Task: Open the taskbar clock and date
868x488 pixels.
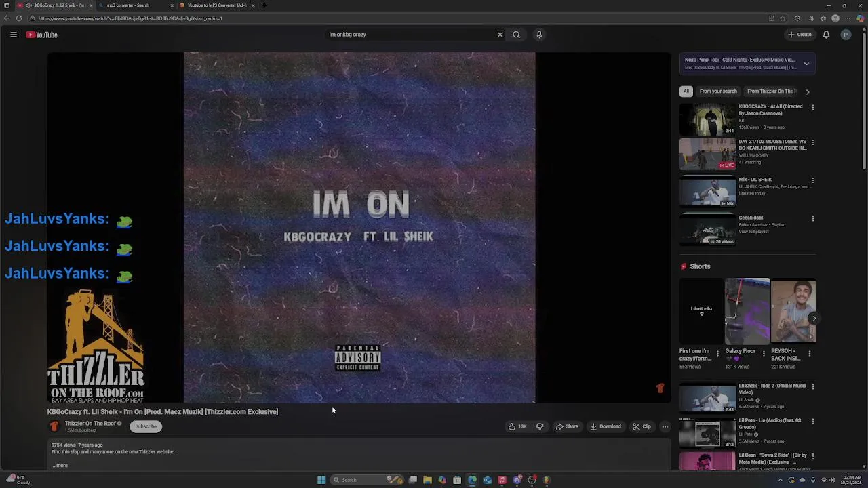Action: 852,480
